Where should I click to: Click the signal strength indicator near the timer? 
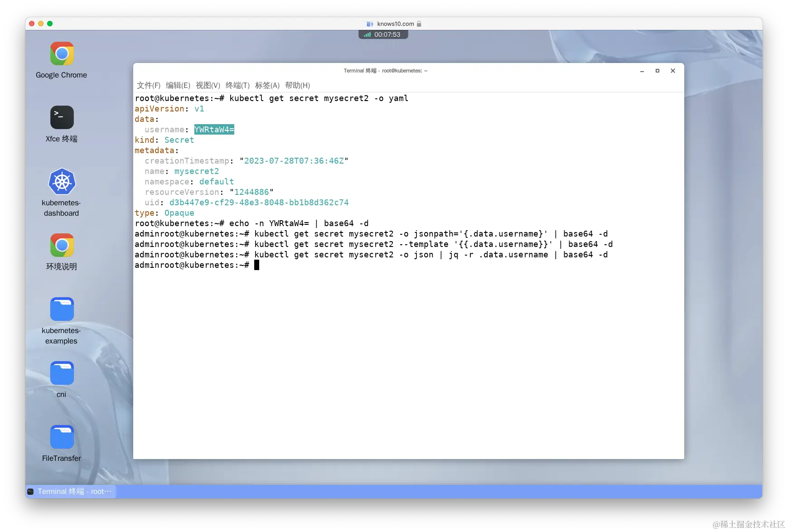[x=367, y=34]
